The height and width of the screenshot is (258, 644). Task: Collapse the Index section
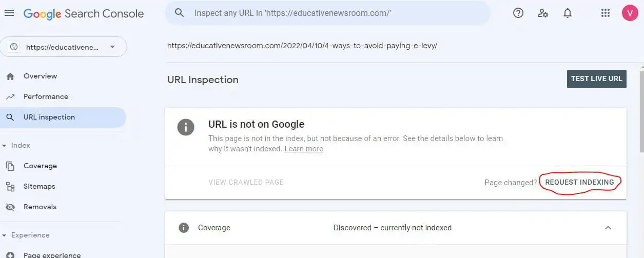pyautogui.click(x=5, y=146)
